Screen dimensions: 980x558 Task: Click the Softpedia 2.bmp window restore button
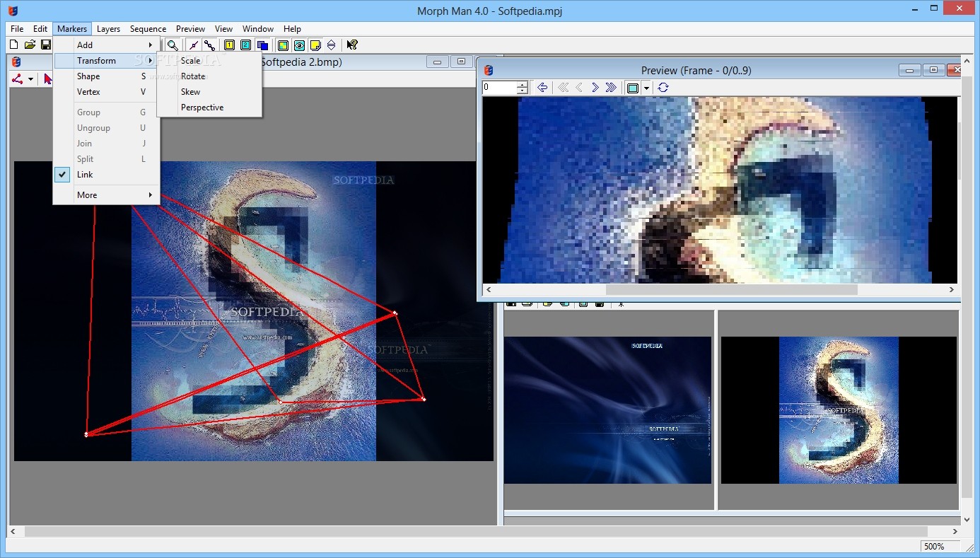(462, 62)
